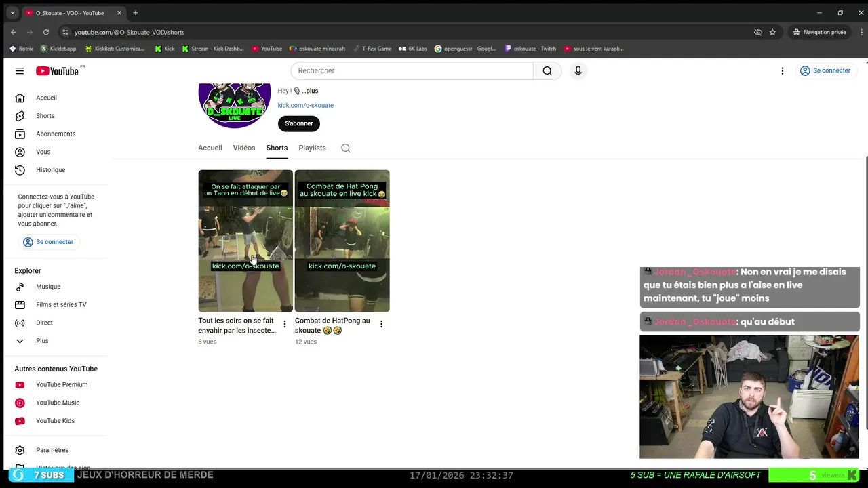The image size is (868, 488).
Task: Open the browser three-dot menu
Action: (862, 32)
